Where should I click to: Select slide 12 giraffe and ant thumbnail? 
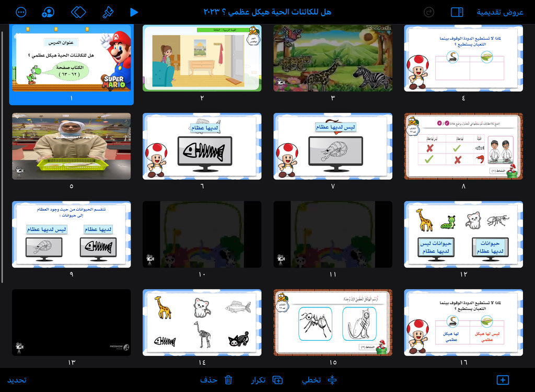[x=463, y=234]
